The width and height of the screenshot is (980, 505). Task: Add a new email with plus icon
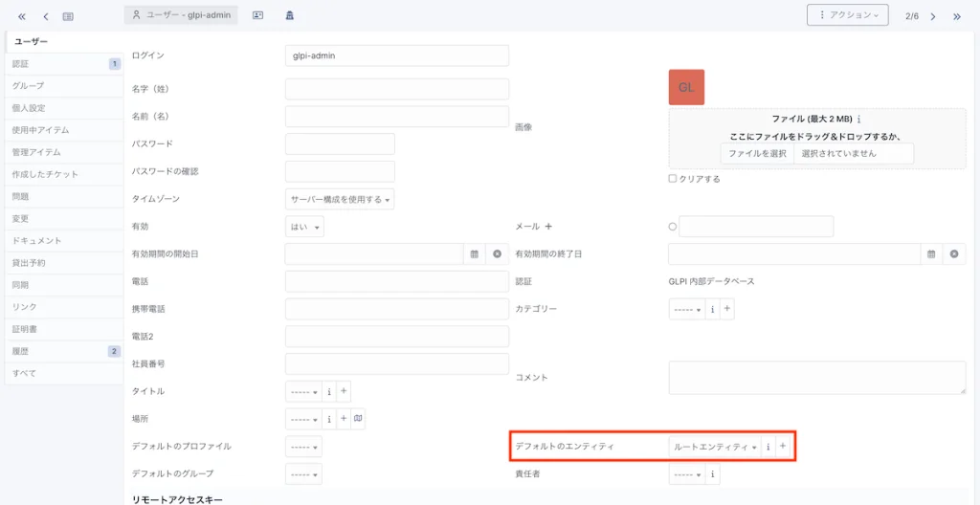548,227
